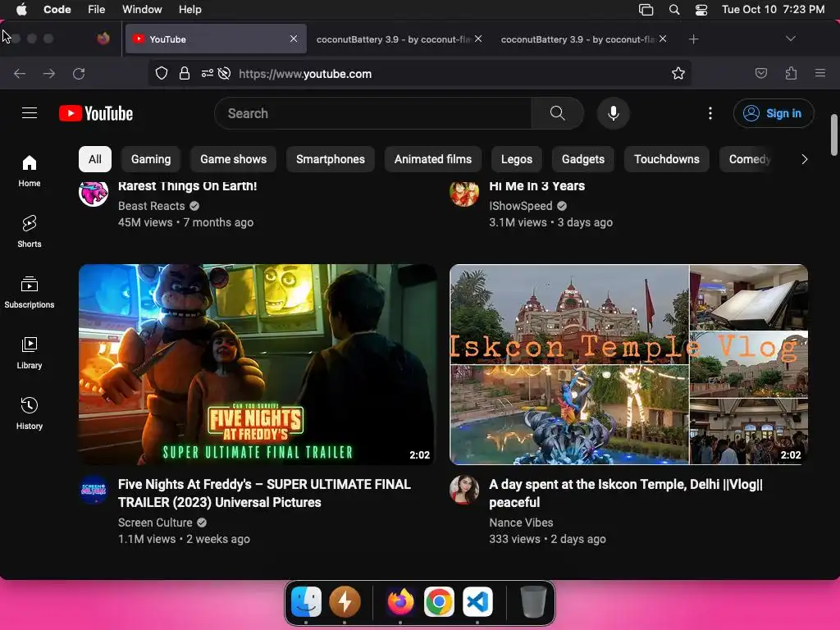
Task: Visit the Nance Vibes channel name
Action: click(x=521, y=523)
